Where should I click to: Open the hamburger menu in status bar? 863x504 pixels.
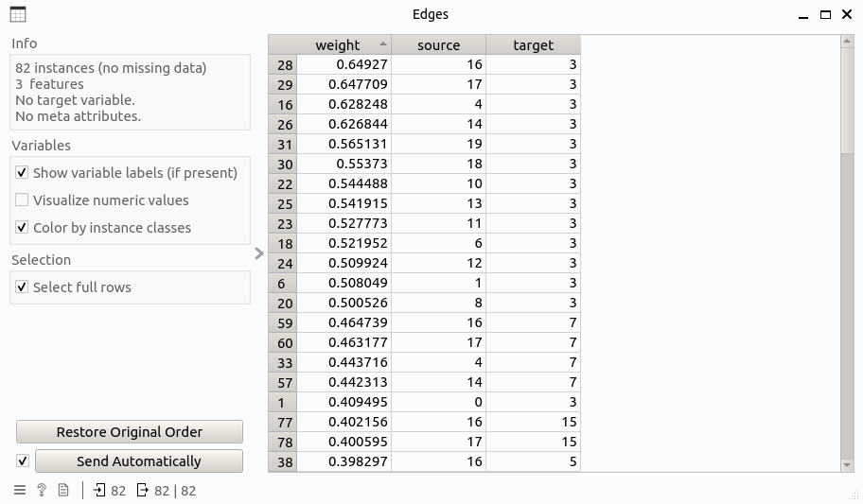(20, 490)
